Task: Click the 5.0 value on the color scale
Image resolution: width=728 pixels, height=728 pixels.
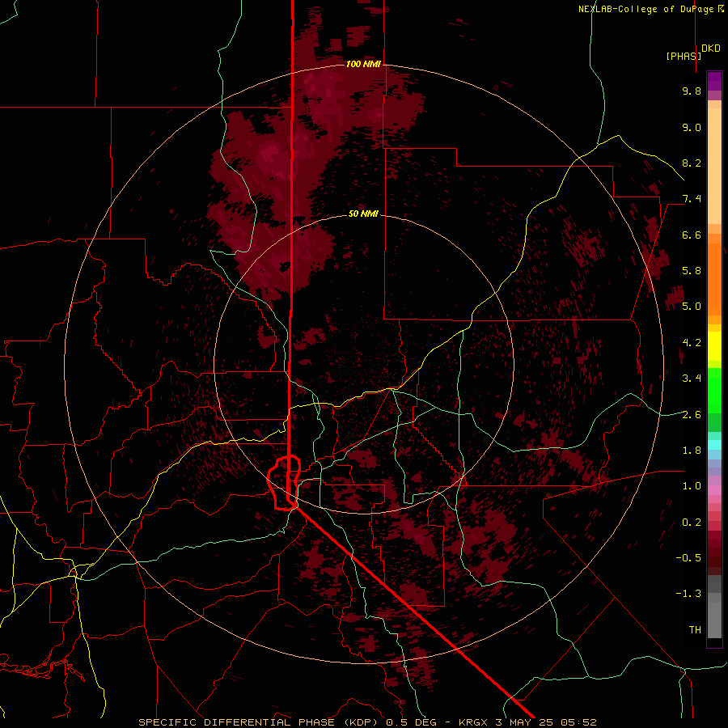Action: pos(692,307)
